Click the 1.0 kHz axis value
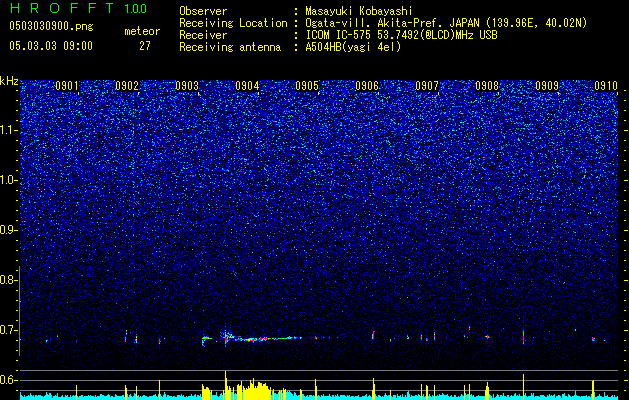This screenshot has width=629, height=400. click(9, 180)
